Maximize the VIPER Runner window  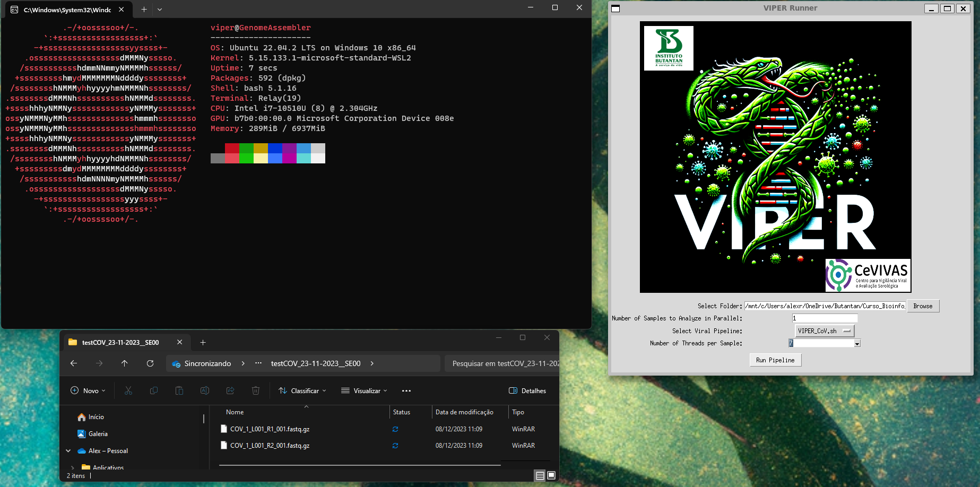click(x=947, y=8)
